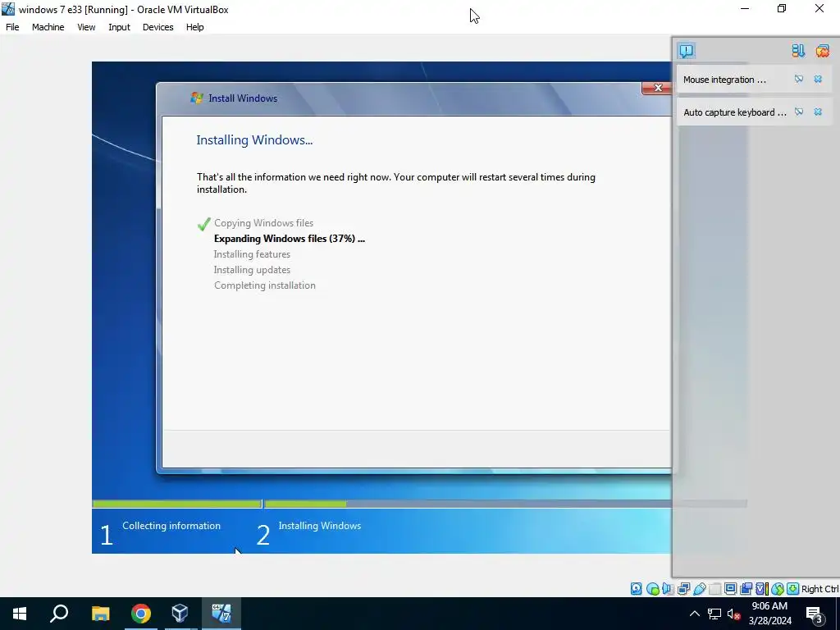The width and height of the screenshot is (840, 630).
Task: Launch Google Chrome from the taskbar
Action: pos(141,614)
